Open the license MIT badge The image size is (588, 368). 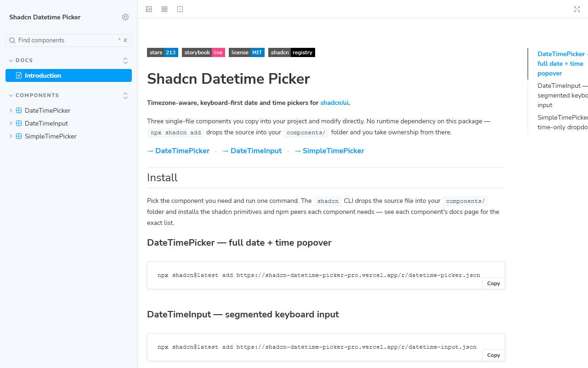[x=247, y=52]
